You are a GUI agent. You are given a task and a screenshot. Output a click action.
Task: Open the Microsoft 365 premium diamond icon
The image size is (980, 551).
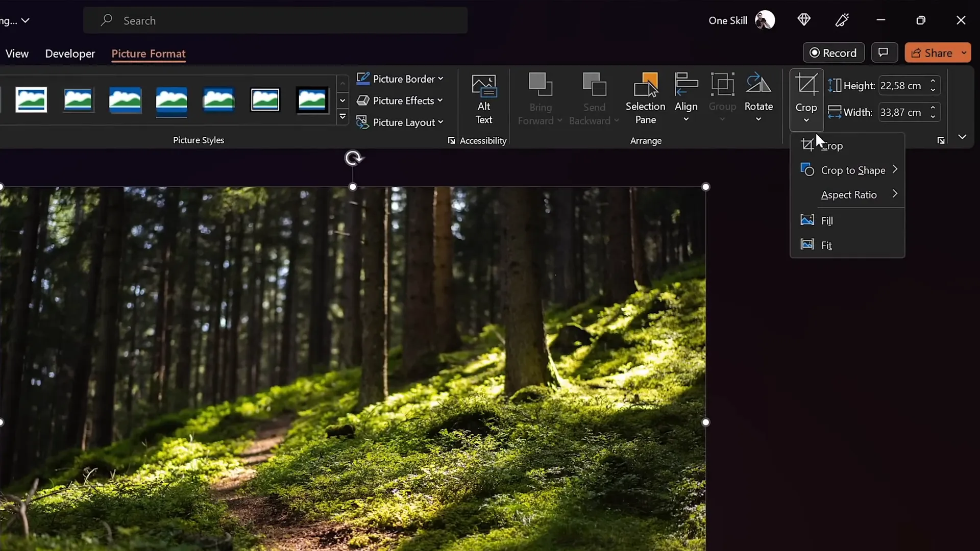pyautogui.click(x=804, y=20)
